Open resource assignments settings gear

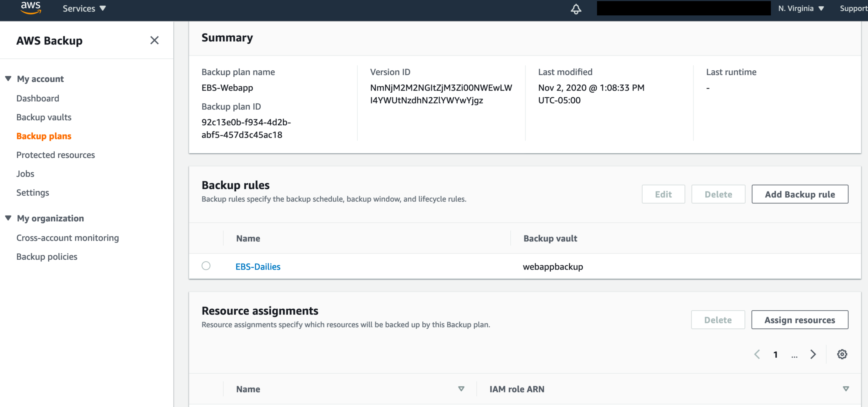[842, 354]
